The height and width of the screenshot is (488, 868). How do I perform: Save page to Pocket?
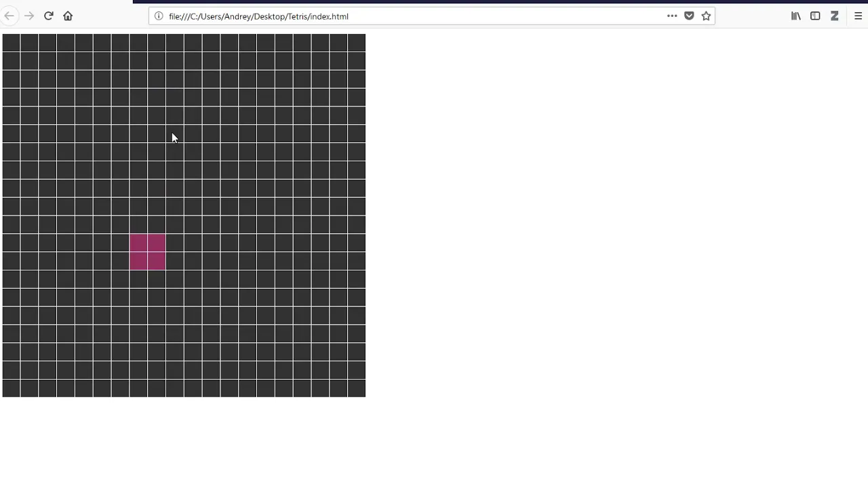(x=689, y=16)
